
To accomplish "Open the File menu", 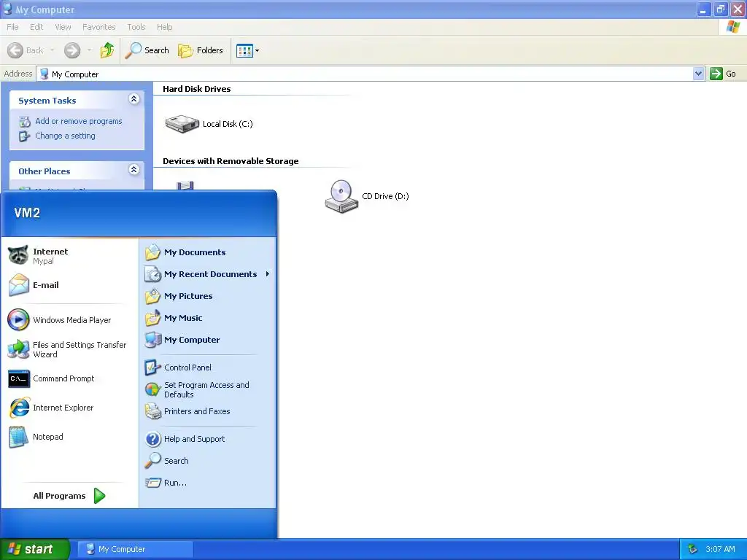I will pyautogui.click(x=13, y=27).
